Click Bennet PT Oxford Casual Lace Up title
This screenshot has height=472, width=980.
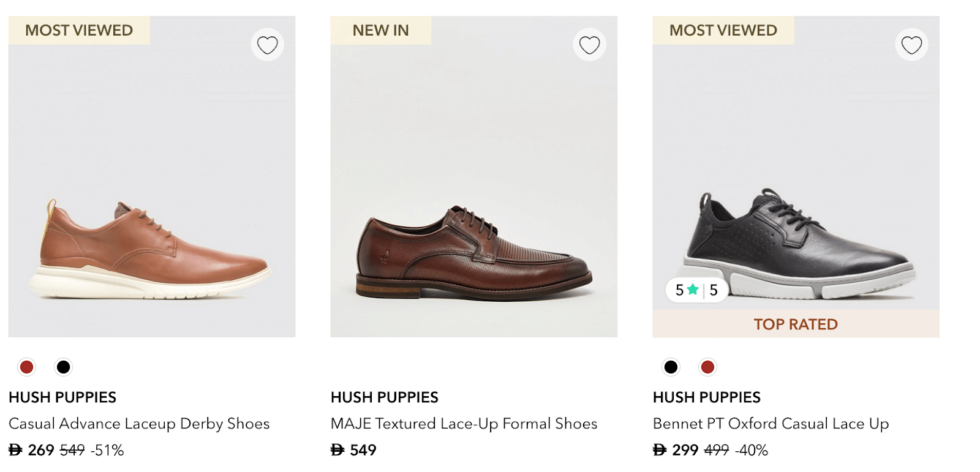tap(771, 424)
